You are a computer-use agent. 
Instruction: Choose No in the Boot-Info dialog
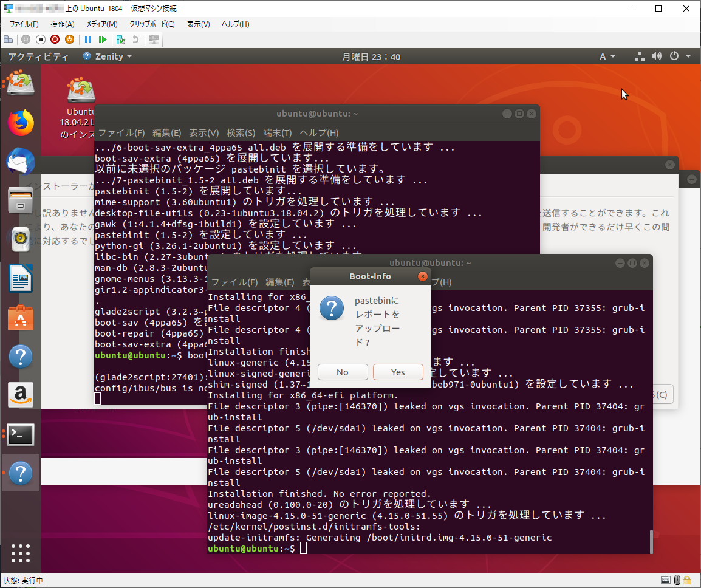point(343,372)
